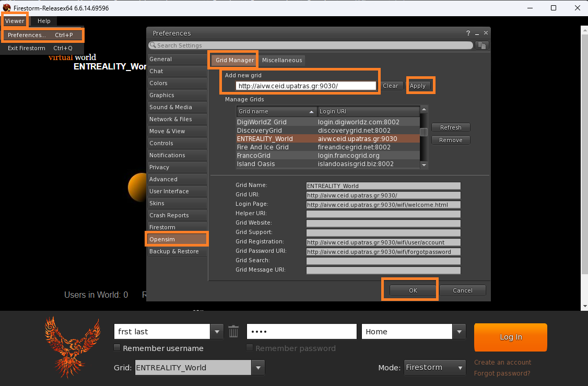
Task: Select the DigiWorldZ Grid row
Action: click(328, 122)
